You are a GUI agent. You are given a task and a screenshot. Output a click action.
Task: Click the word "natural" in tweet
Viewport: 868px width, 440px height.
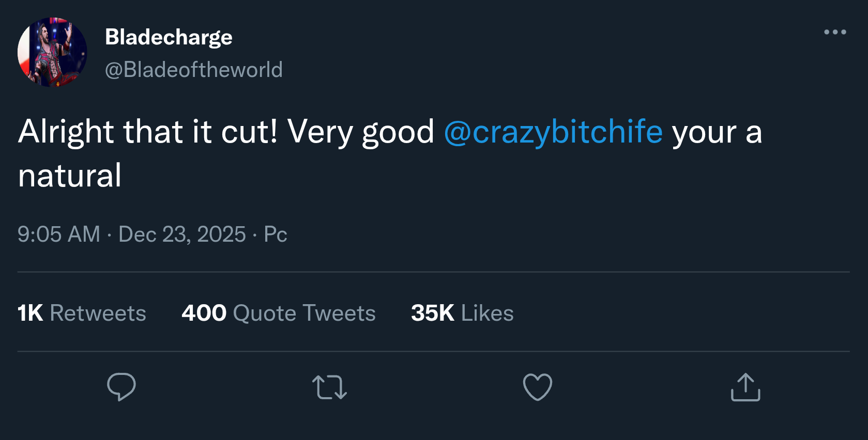[70, 176]
